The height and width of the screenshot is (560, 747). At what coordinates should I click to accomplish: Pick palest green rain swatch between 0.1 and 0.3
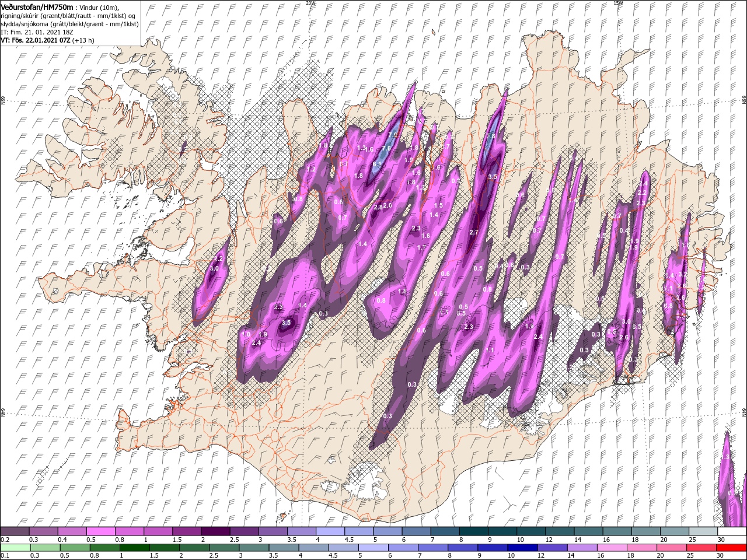point(16,548)
